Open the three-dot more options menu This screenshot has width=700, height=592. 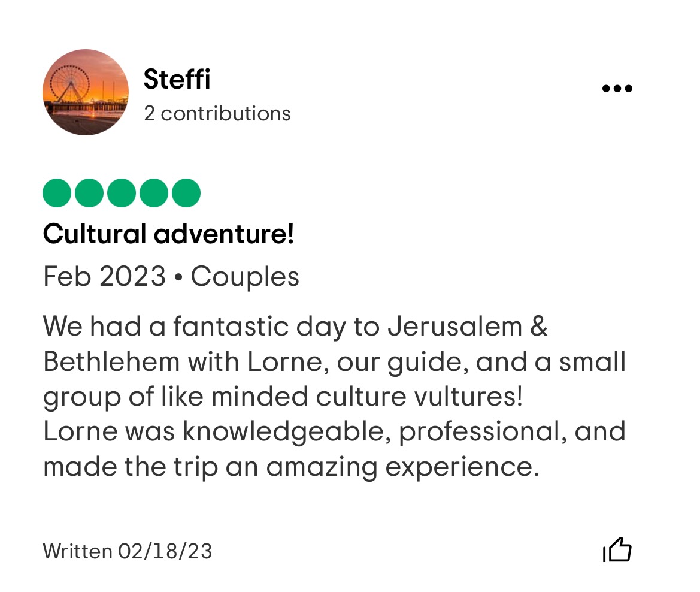click(617, 89)
